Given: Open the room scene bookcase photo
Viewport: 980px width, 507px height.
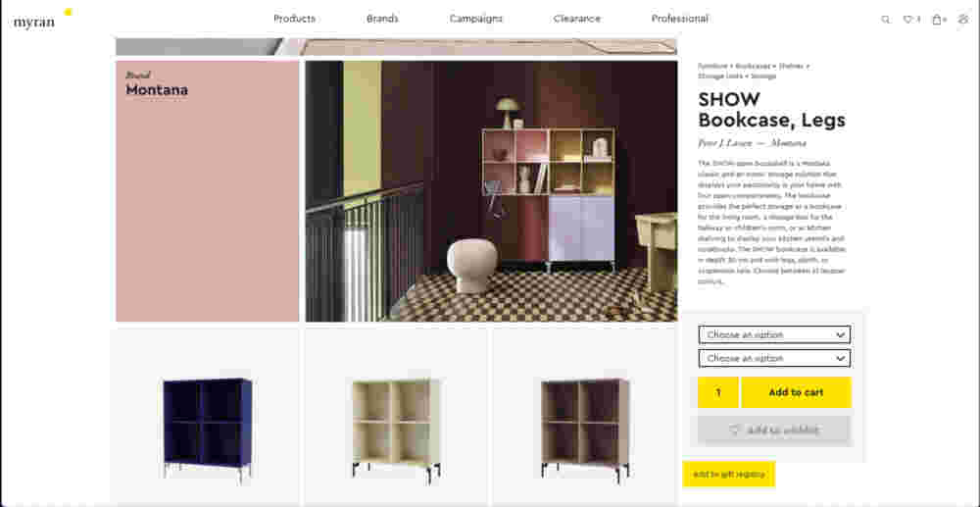Looking at the screenshot, I should pos(491,190).
